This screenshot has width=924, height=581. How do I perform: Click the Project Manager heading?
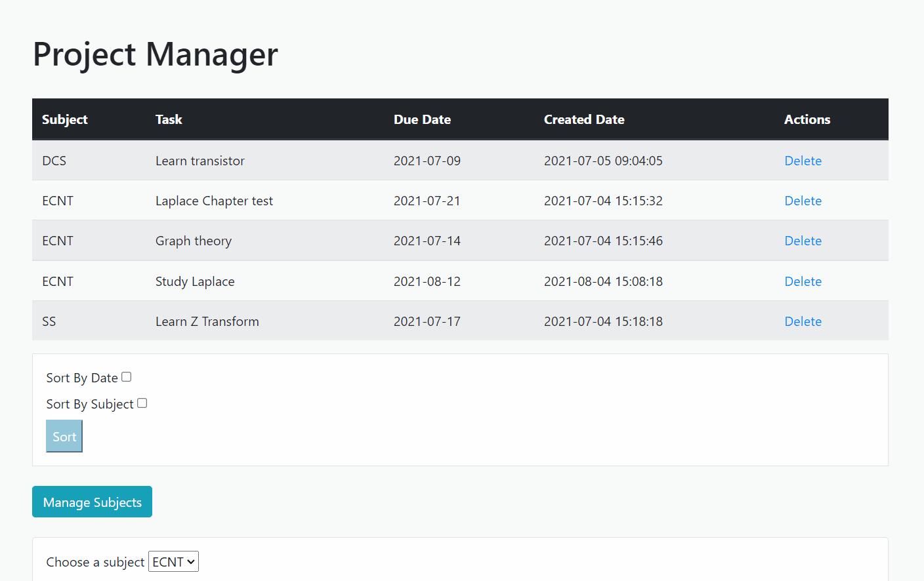click(156, 54)
